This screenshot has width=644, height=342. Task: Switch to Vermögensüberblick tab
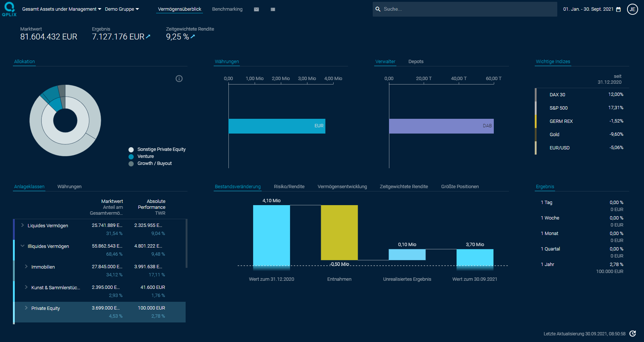coord(180,9)
